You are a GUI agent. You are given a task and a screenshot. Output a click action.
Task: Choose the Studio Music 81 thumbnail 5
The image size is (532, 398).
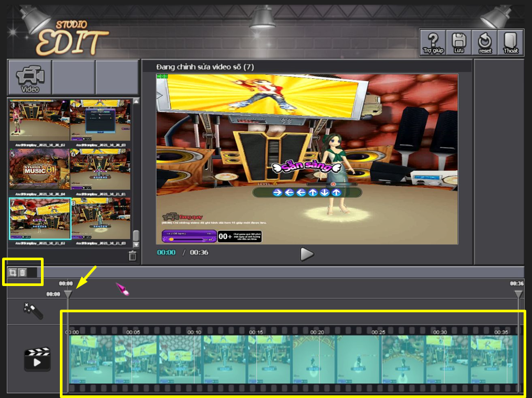tap(39, 169)
